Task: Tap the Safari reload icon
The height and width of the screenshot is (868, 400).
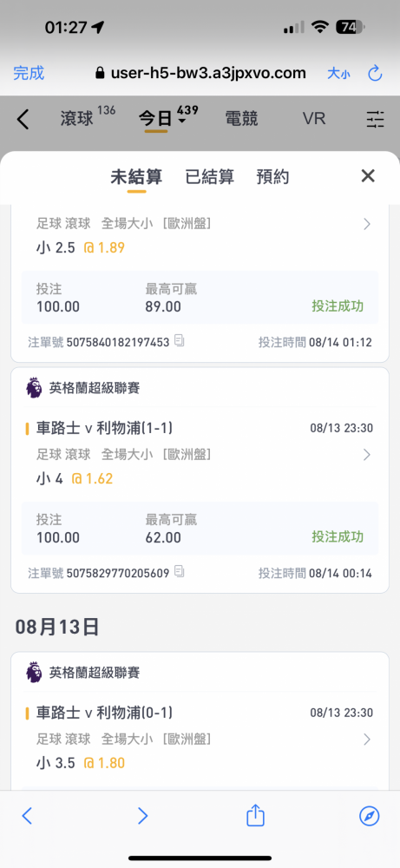Action: 375,73
